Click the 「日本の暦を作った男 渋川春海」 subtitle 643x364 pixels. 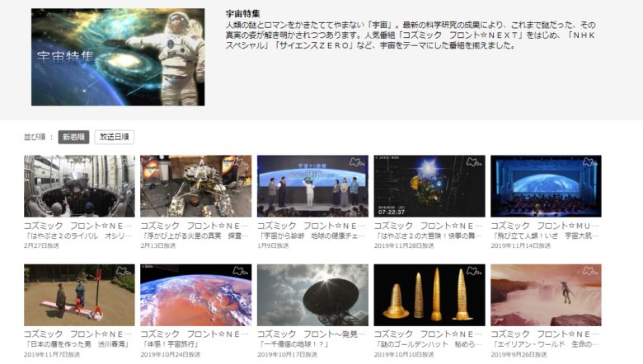click(x=77, y=344)
